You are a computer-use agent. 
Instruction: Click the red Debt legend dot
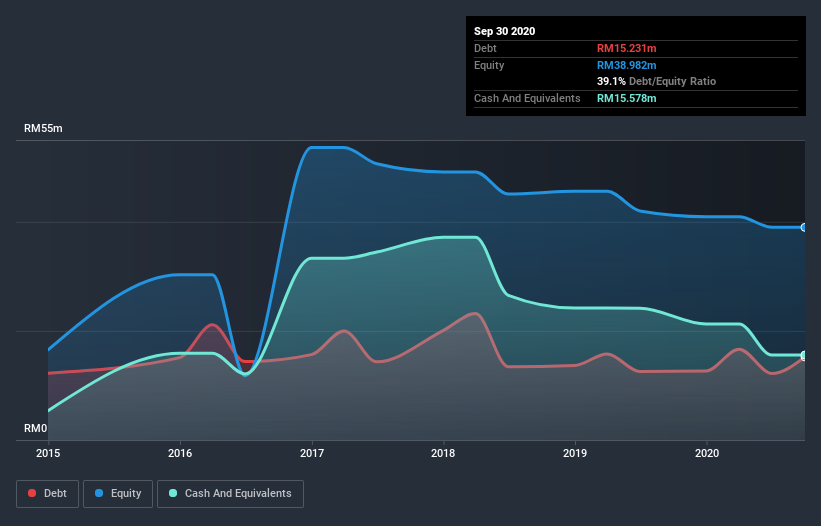click(x=32, y=493)
